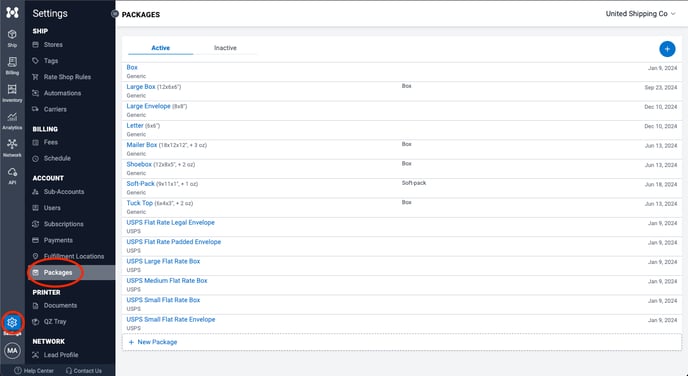Open QZ Tray settings
This screenshot has width=688, height=376.
55,322
